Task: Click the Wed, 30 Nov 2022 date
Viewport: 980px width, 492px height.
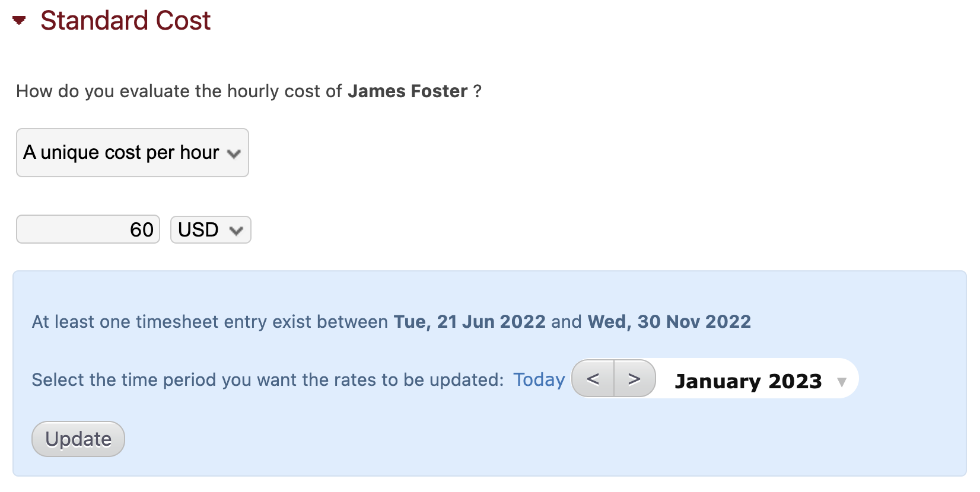Action: point(669,322)
